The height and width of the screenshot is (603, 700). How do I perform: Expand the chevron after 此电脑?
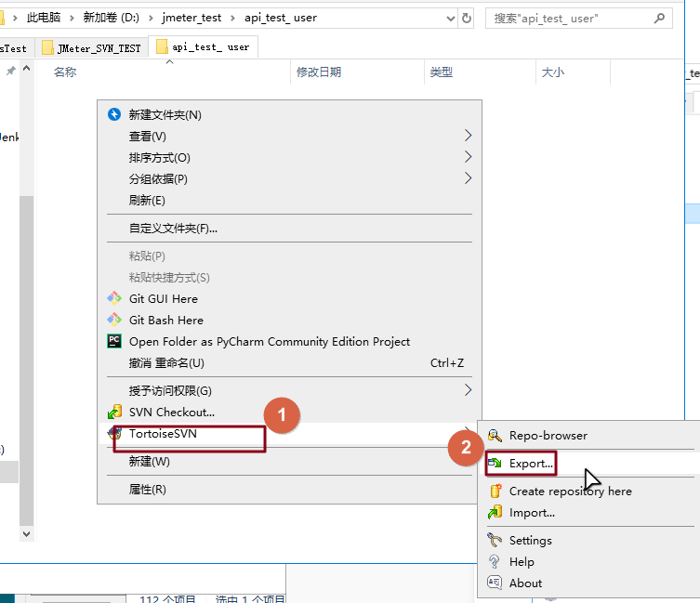72,19
